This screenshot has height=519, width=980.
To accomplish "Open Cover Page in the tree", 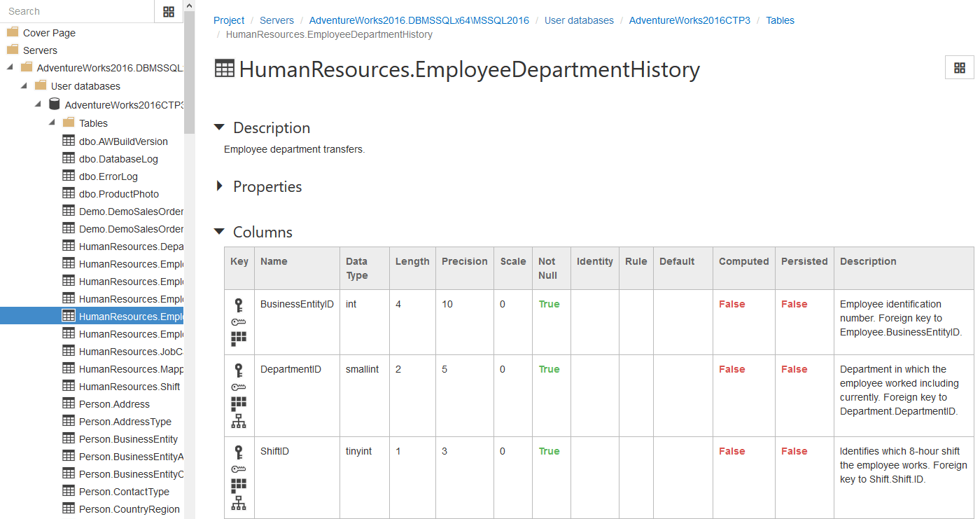I will click(49, 33).
